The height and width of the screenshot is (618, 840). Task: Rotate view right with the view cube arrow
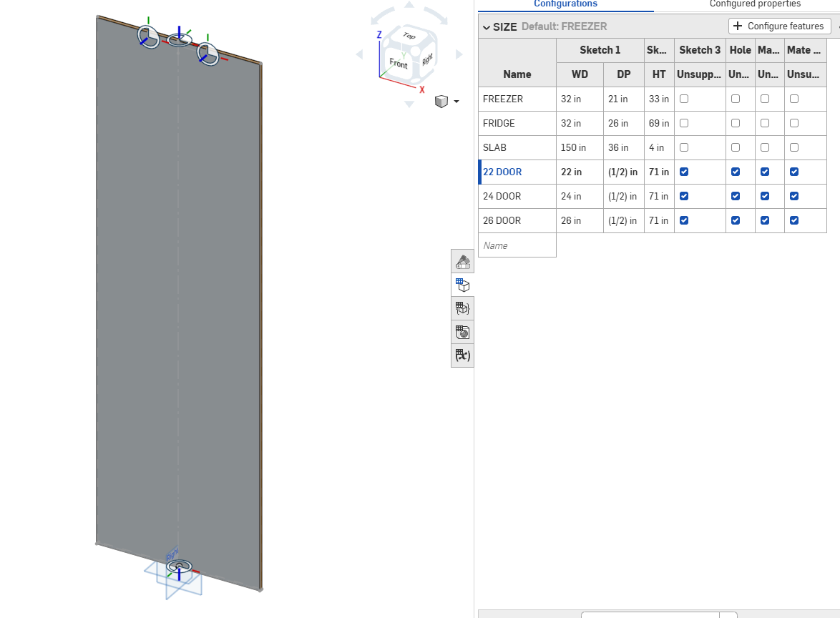(x=459, y=54)
